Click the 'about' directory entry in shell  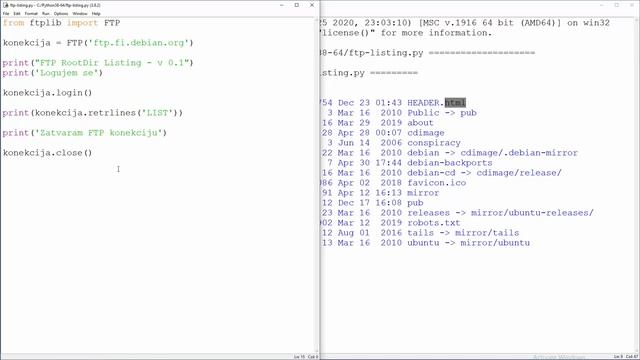pos(420,123)
